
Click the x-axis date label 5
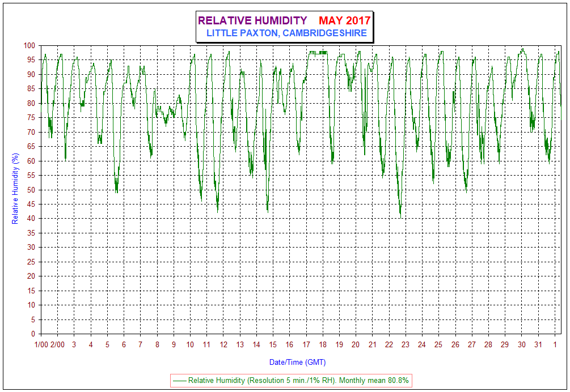tap(107, 345)
